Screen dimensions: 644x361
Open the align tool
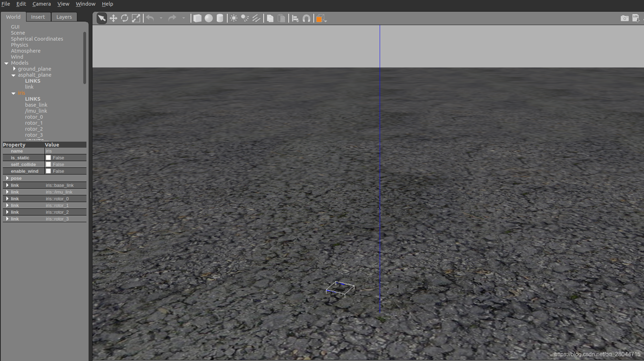point(295,18)
